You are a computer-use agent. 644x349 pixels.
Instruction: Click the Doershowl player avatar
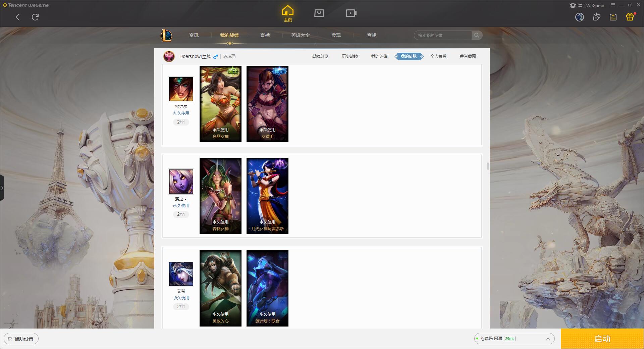click(169, 56)
